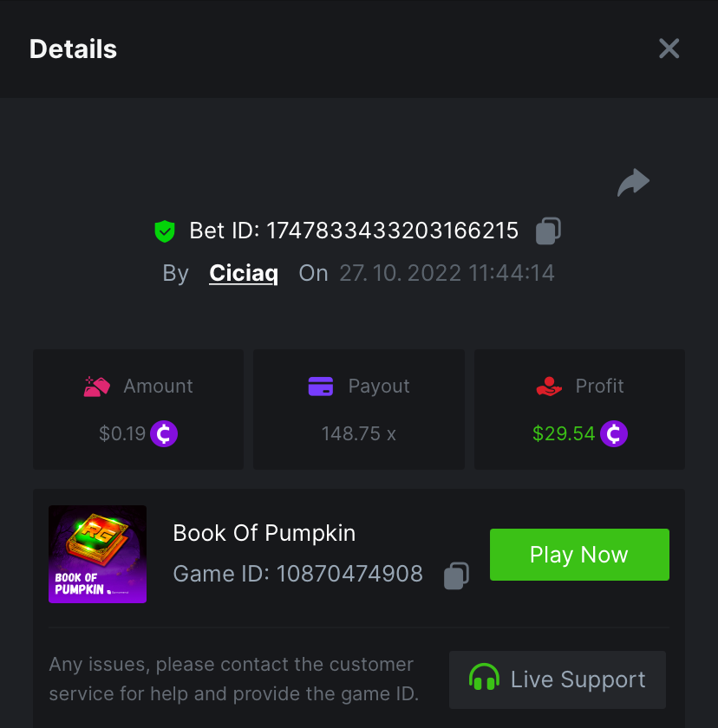Screen dimensions: 718x728
Task: Open the Ciciaq user profile link
Action: coord(244,274)
